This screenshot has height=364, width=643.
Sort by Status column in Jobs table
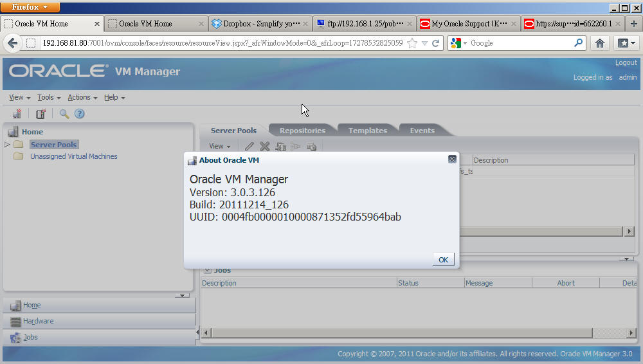tap(430, 283)
